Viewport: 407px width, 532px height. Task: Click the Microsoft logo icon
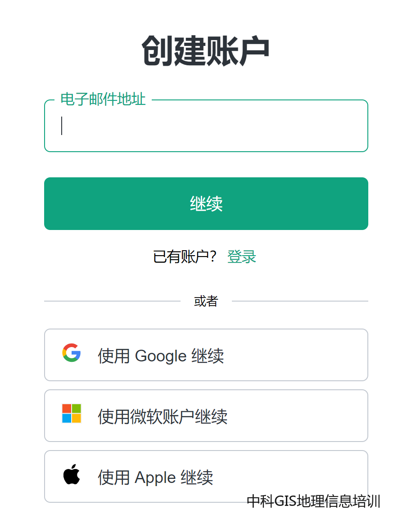point(72,413)
